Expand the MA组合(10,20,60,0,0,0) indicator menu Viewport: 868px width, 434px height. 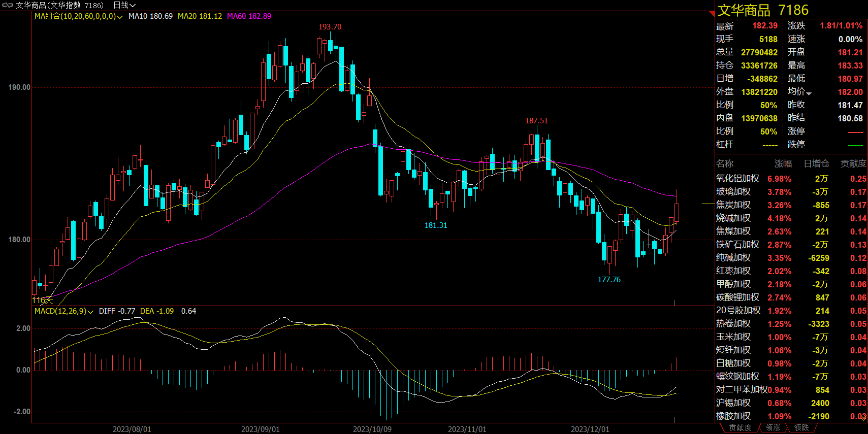click(x=79, y=16)
